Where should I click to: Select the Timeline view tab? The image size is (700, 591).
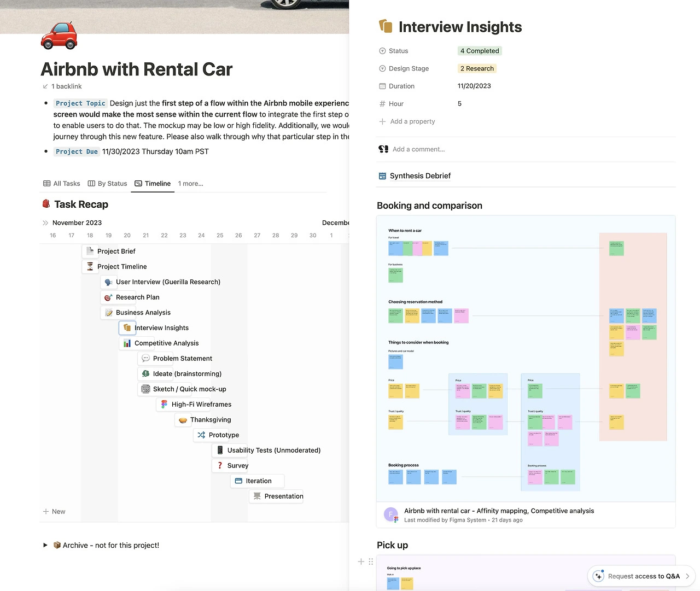point(153,184)
